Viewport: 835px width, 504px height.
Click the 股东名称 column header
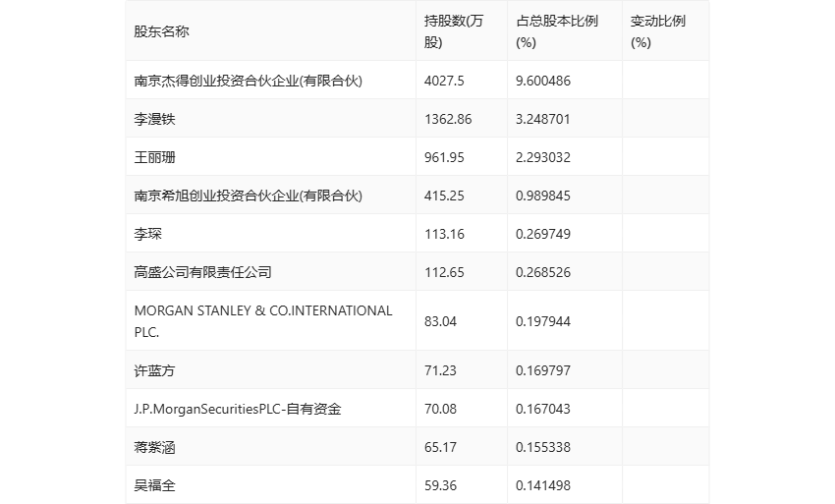[x=161, y=31]
